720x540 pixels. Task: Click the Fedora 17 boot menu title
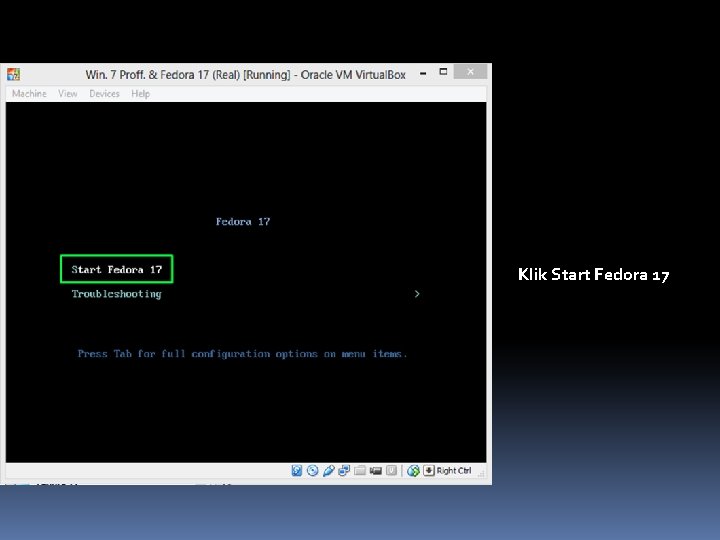click(x=243, y=222)
